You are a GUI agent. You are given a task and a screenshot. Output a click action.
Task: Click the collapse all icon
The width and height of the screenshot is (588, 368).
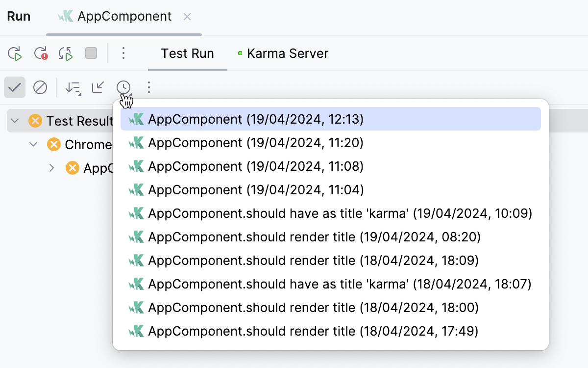click(x=98, y=88)
